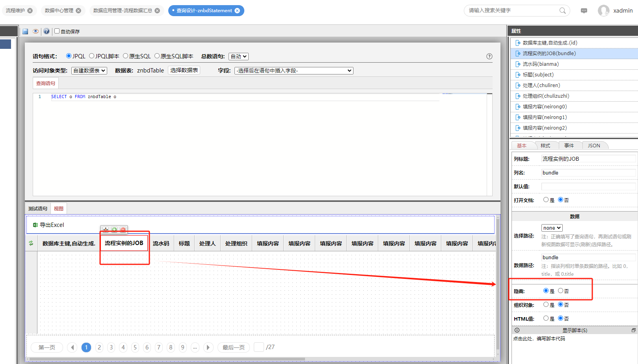Image resolution: width=638 pixels, height=364 pixels.
Task: Click the icon of 流水码(bianma) row
Action: [518, 64]
